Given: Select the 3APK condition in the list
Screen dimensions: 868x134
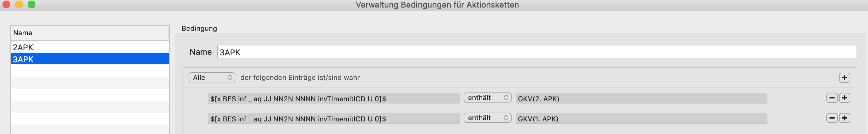Looking at the screenshot, I should 90,59.
